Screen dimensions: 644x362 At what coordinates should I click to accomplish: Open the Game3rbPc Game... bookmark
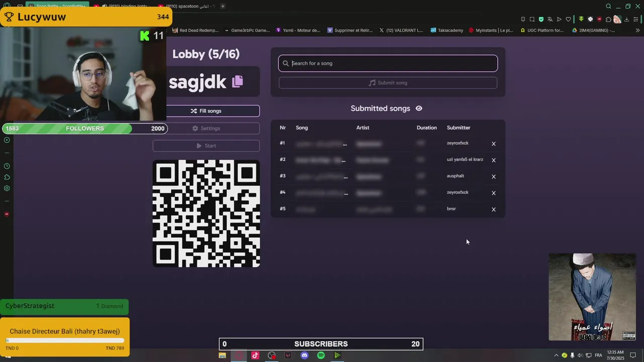click(247, 30)
